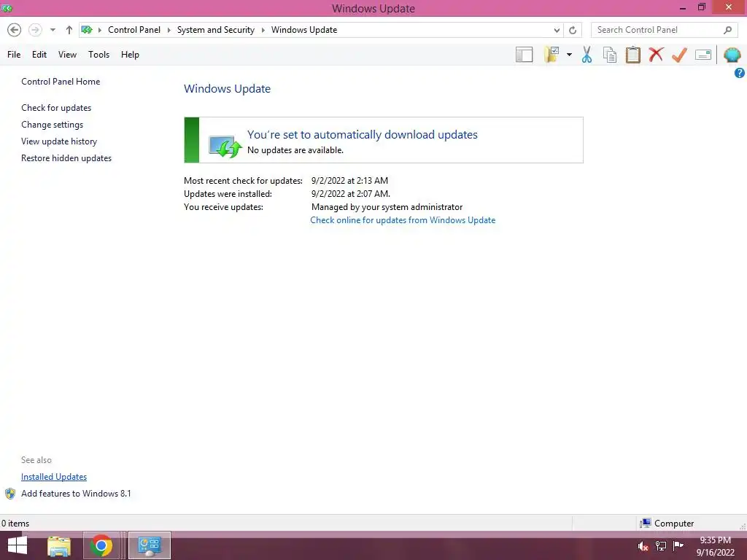This screenshot has height=560, width=747.
Task: Toggle the preview pane toolbar icon
Action: pos(524,55)
